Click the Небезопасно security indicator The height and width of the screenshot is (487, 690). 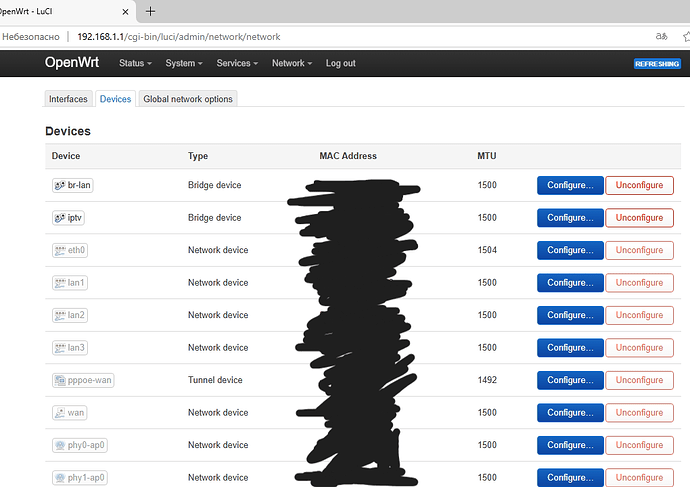(x=30, y=37)
